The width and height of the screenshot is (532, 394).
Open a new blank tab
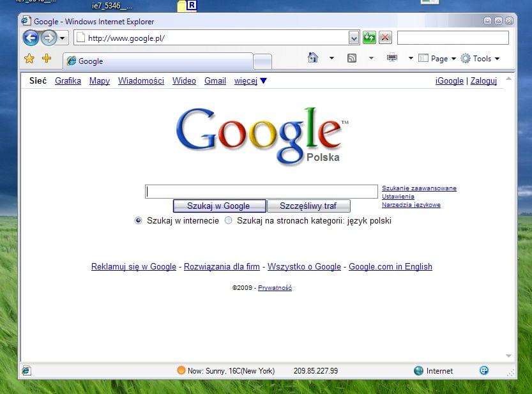pyautogui.click(x=262, y=62)
